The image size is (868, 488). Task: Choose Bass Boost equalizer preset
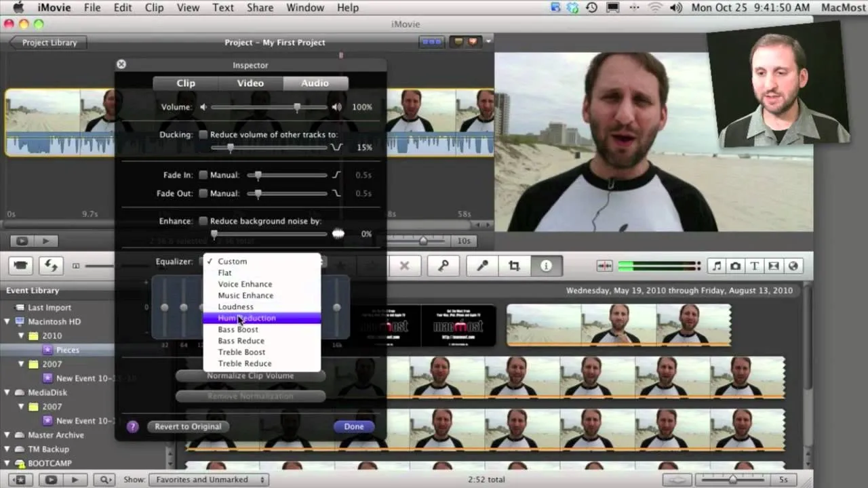point(262,329)
